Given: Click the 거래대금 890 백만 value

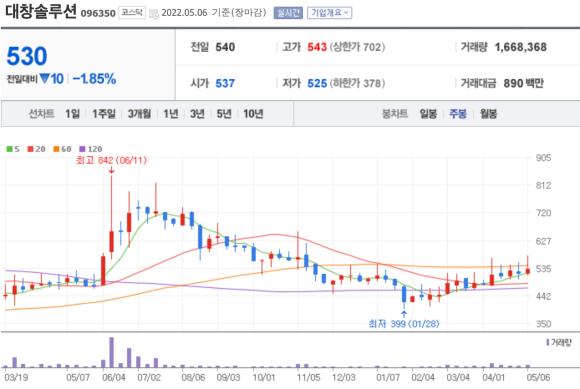Looking at the screenshot, I should 523,84.
